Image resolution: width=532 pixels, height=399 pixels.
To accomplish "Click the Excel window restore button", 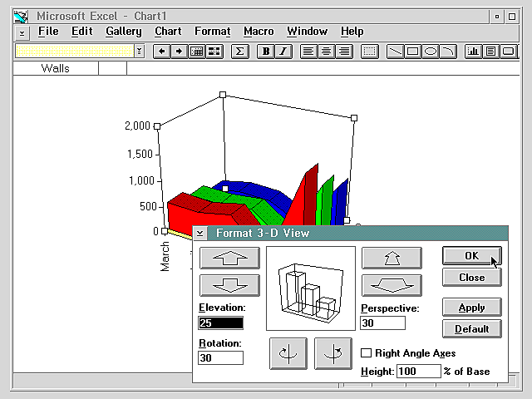I will pyautogui.click(x=497, y=17).
